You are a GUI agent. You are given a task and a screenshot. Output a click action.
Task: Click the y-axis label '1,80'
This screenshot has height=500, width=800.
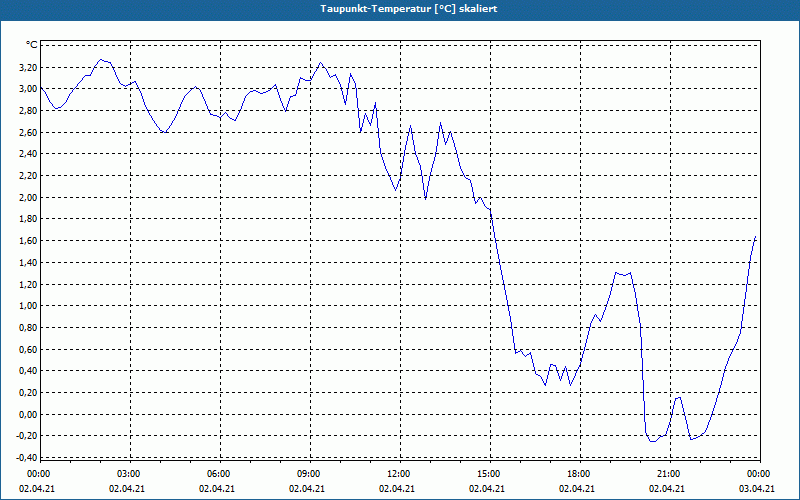coord(29,219)
